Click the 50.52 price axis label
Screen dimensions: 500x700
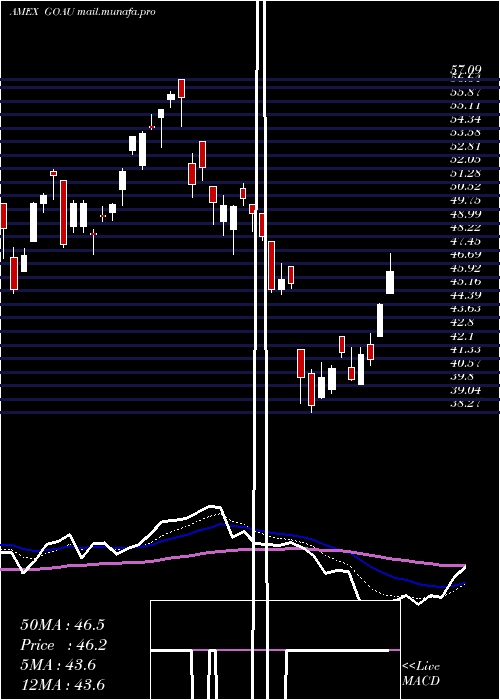point(465,187)
